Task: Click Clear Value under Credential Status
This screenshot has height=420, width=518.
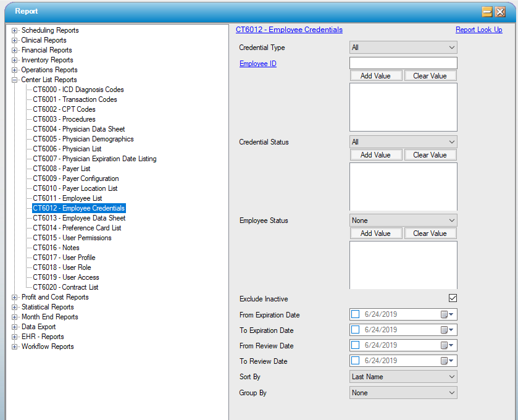Action: point(430,155)
